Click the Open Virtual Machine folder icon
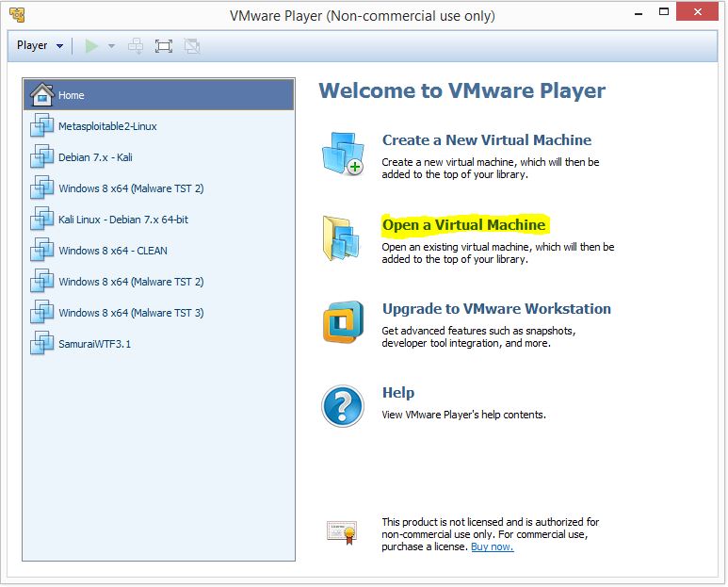This screenshot has height=587, width=728. 342,237
